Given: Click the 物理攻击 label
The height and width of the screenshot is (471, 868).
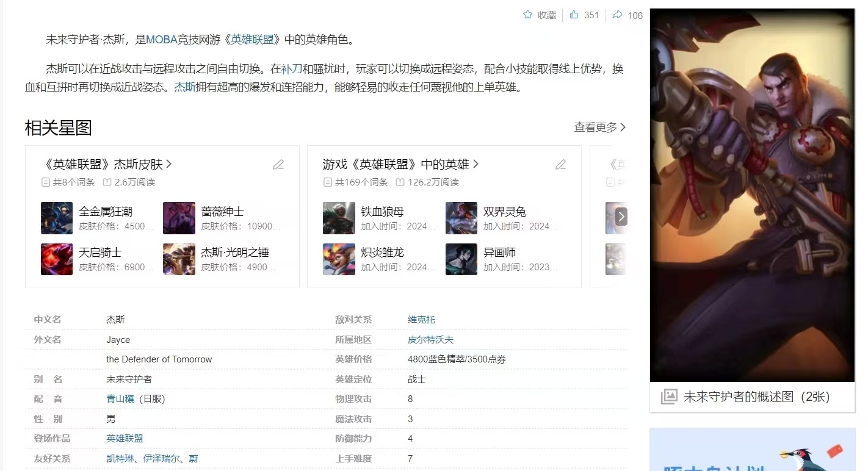Looking at the screenshot, I should pos(353,399).
